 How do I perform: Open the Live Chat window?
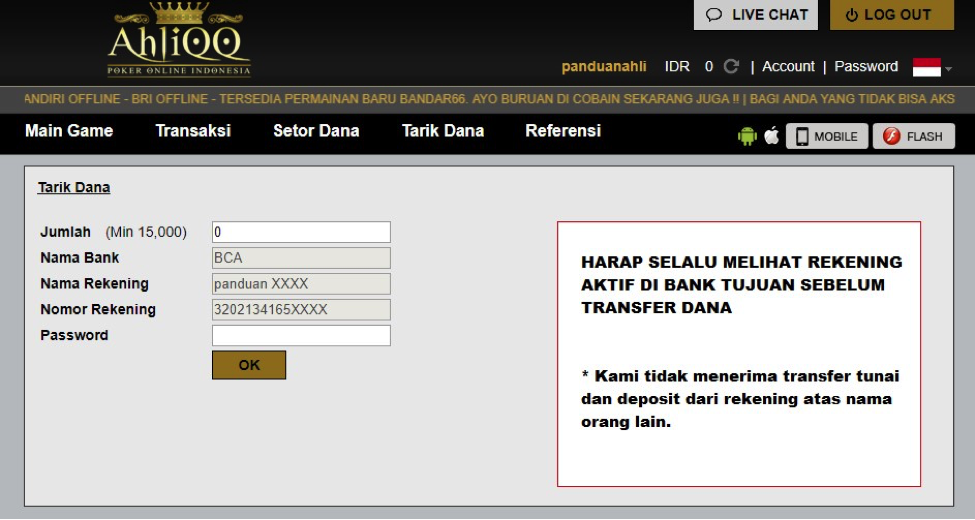756,15
